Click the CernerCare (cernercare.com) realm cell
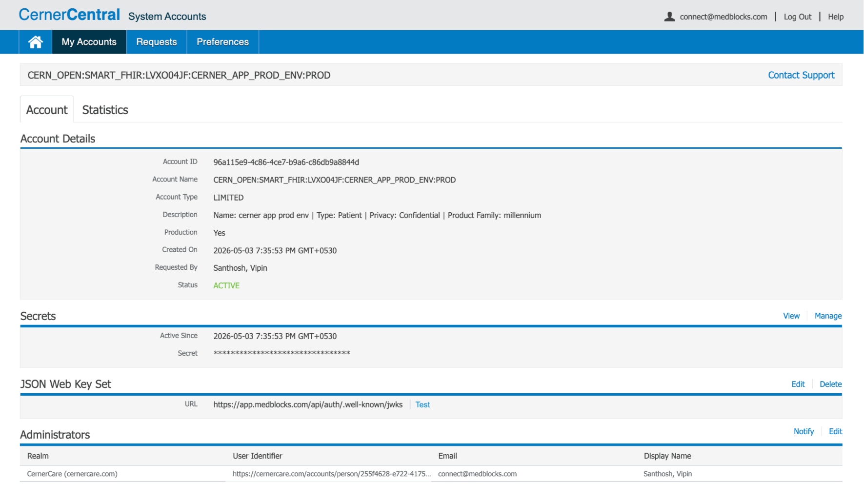864x504 pixels. tap(72, 474)
